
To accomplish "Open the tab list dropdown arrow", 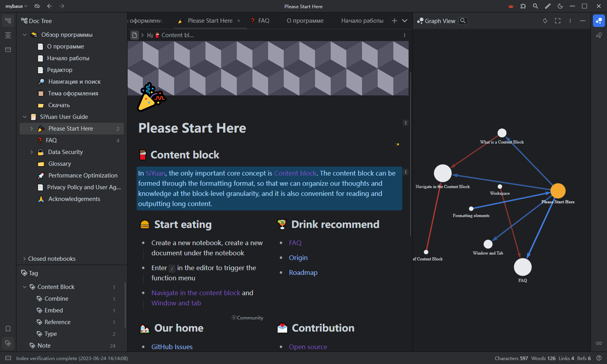I will (x=405, y=21).
